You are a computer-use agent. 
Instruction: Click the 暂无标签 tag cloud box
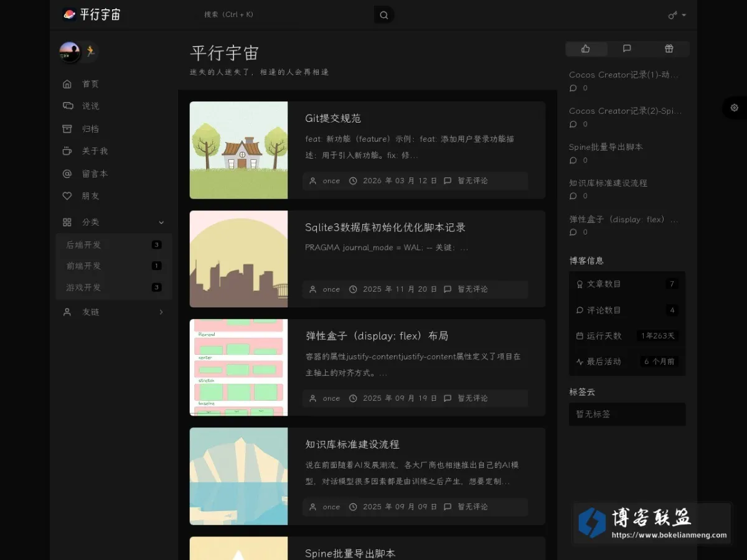coord(627,414)
